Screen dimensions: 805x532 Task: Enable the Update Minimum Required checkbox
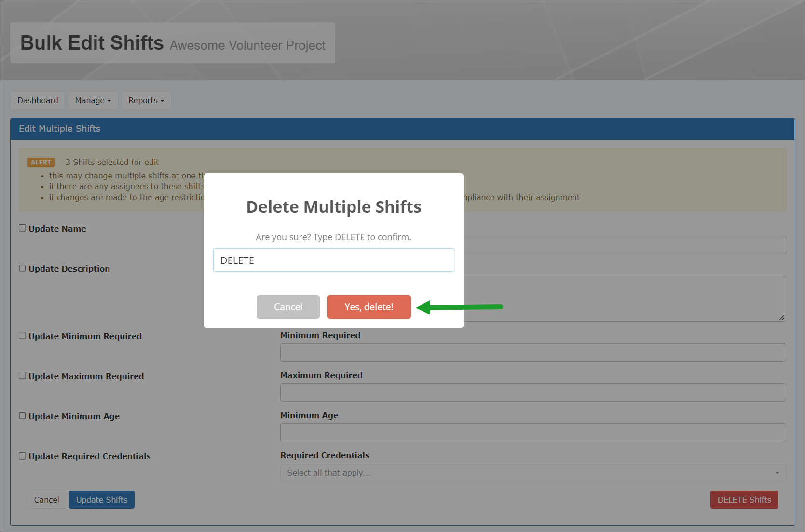[x=22, y=335]
